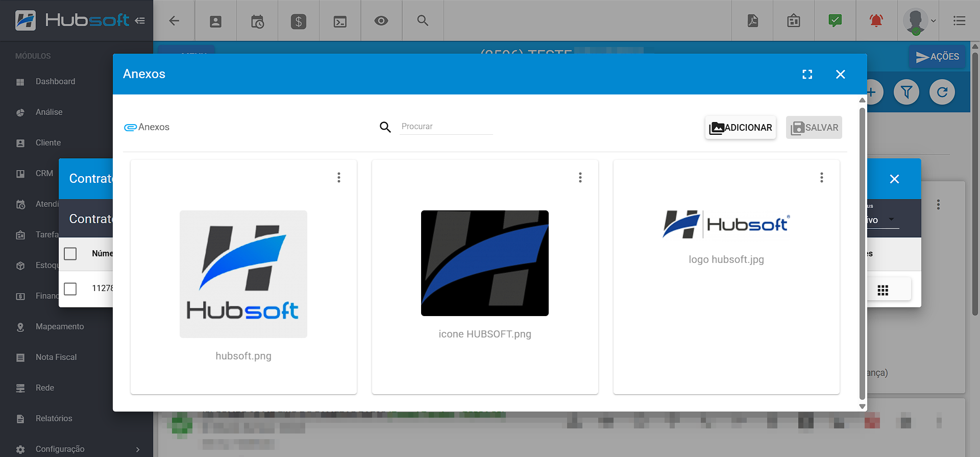Screen dimensions: 980x457
Task: Open the Cliente module
Action: (48, 143)
